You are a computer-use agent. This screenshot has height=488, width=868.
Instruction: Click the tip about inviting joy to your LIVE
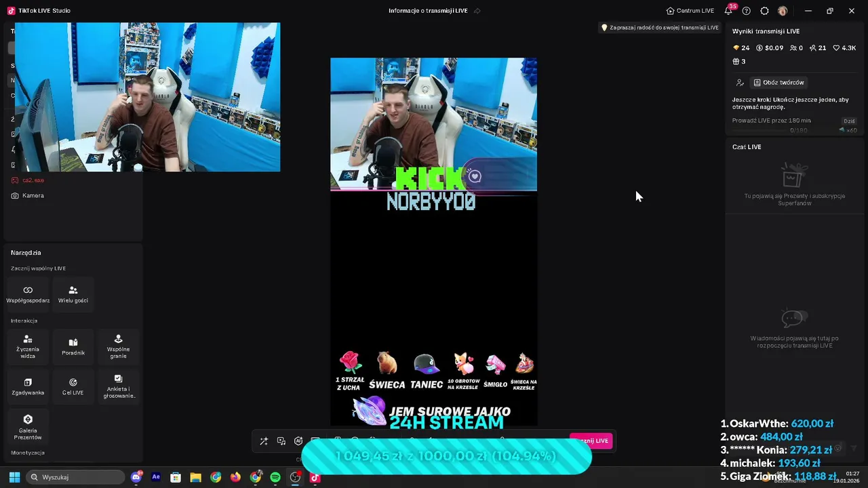click(x=659, y=28)
